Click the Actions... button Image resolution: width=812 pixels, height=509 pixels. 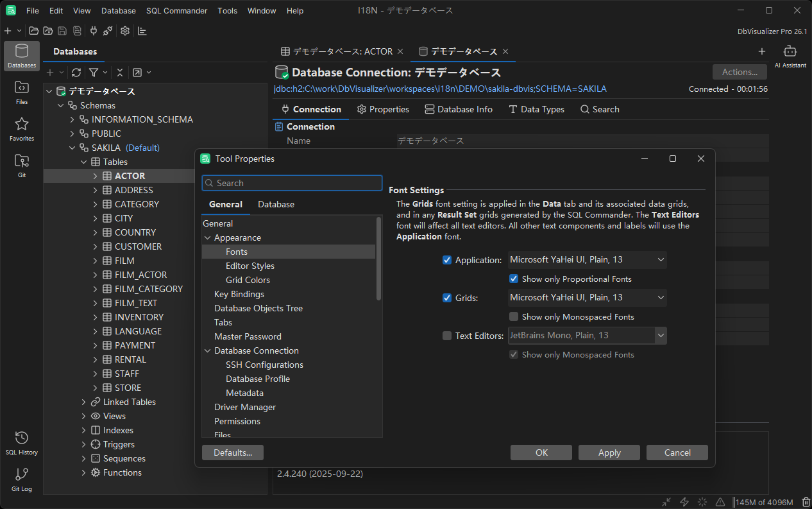740,72
